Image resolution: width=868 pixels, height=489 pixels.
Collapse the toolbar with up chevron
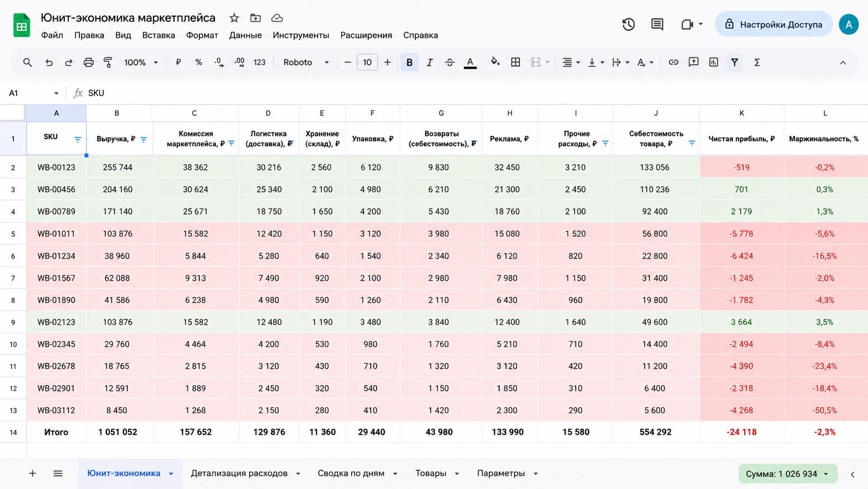[x=843, y=62]
